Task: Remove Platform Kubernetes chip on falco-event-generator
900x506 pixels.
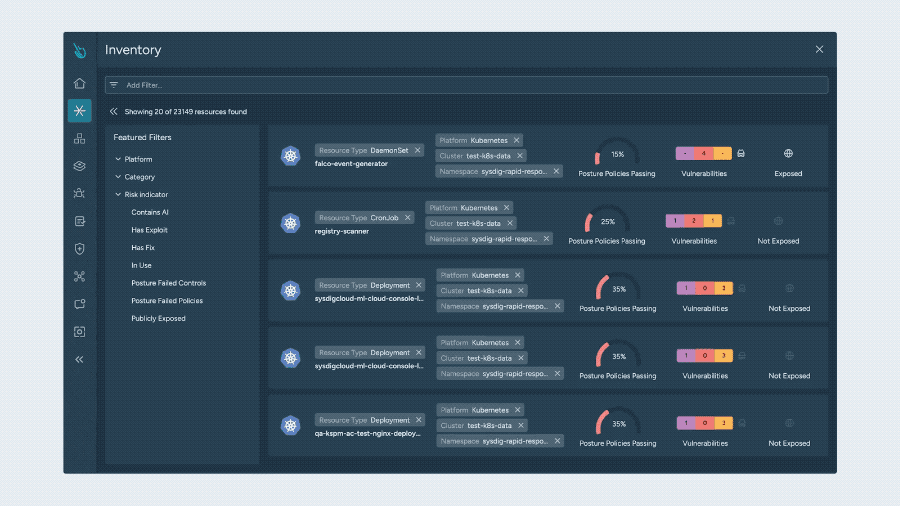Action: [x=516, y=140]
